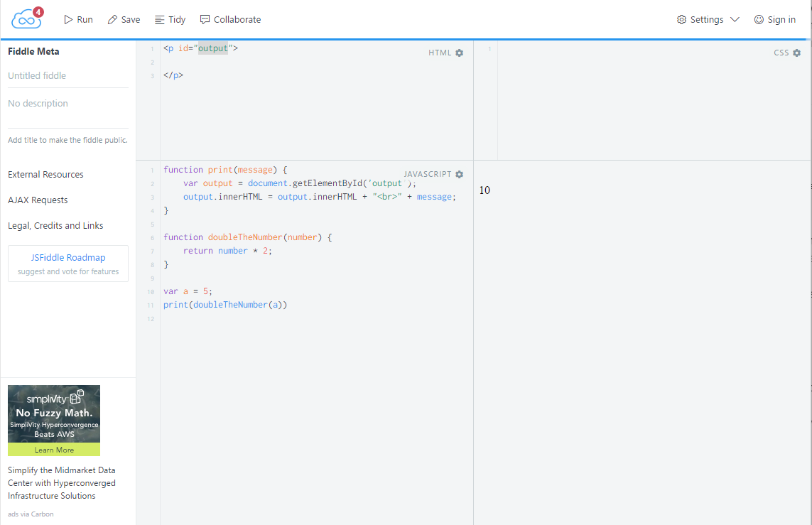Screen dimensions: 812x525
Task: Click the JSFiddle cloud logo
Action: point(26,19)
